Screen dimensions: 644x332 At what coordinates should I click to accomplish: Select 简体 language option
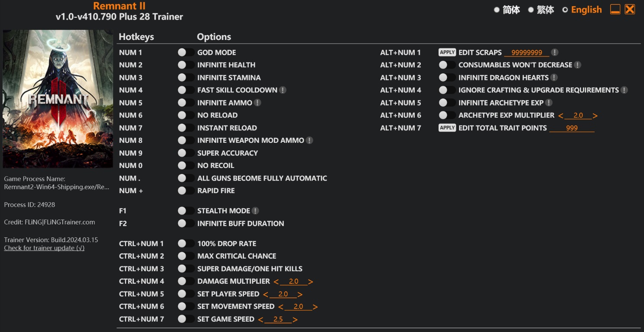497,10
